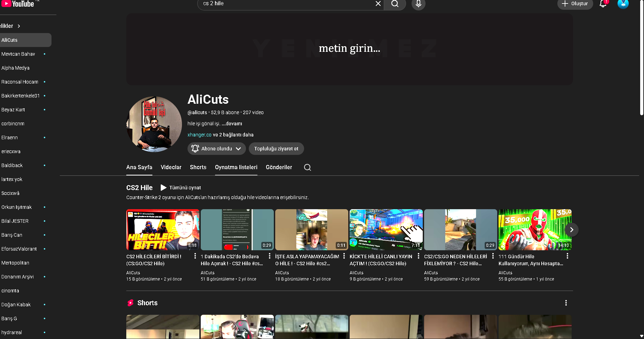This screenshot has height=339, width=644.
Task: Expand channel description with devamı
Action: click(x=232, y=124)
